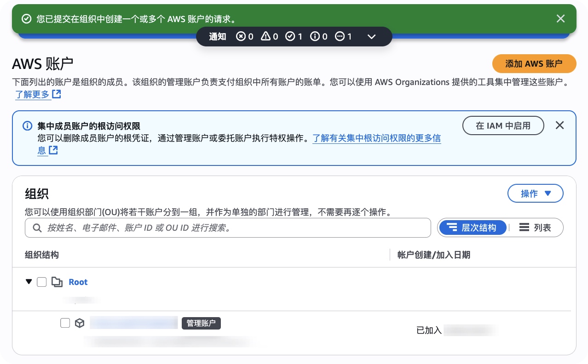The height and width of the screenshot is (364, 588).
Task: Check the Root checkbox
Action: (42, 282)
